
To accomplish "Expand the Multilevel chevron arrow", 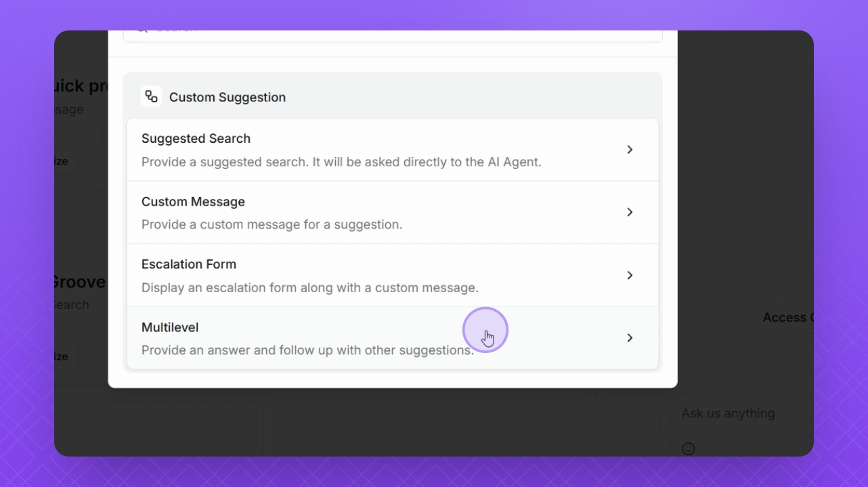I will (x=630, y=338).
